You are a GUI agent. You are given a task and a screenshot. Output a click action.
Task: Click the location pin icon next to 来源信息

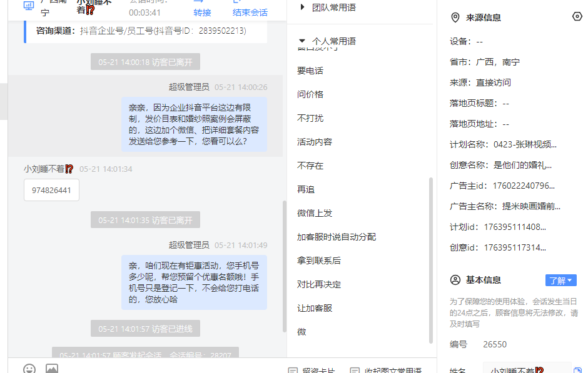pos(455,17)
